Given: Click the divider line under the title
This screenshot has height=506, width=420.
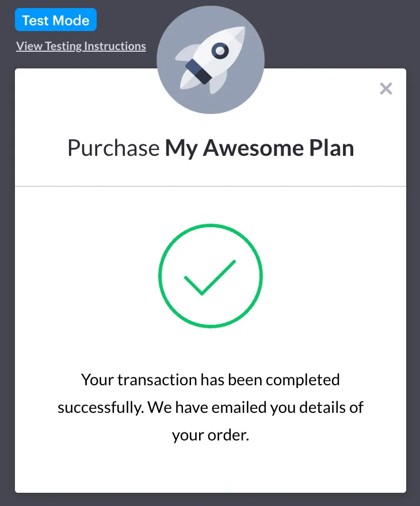Looking at the screenshot, I should 210,185.
